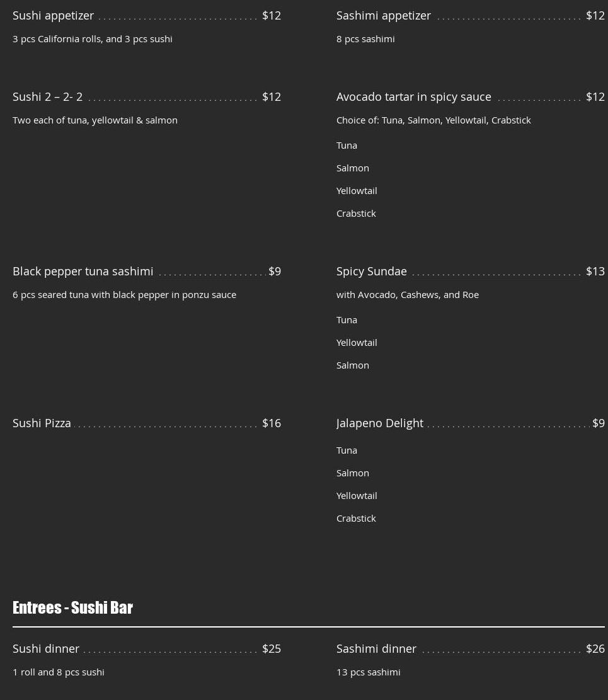The width and height of the screenshot is (608, 700).
Task: Click the Sushi 2 – 2- 2 title
Action: pyautogui.click(x=48, y=96)
